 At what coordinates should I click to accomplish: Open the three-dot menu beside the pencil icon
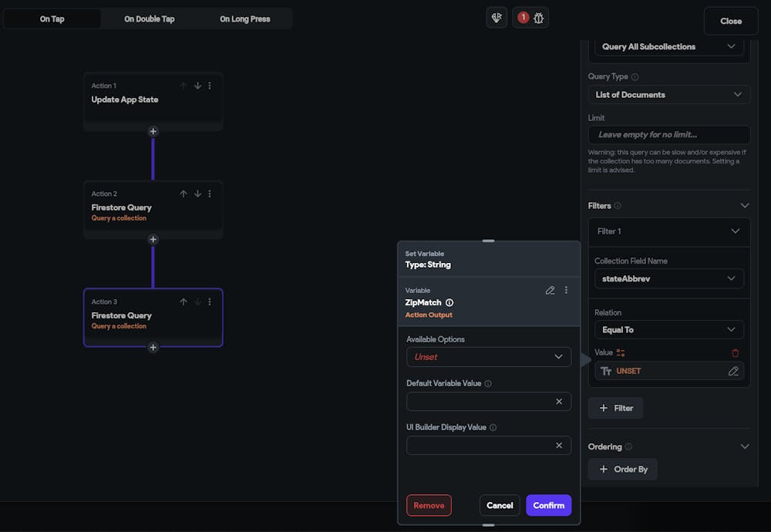566,290
